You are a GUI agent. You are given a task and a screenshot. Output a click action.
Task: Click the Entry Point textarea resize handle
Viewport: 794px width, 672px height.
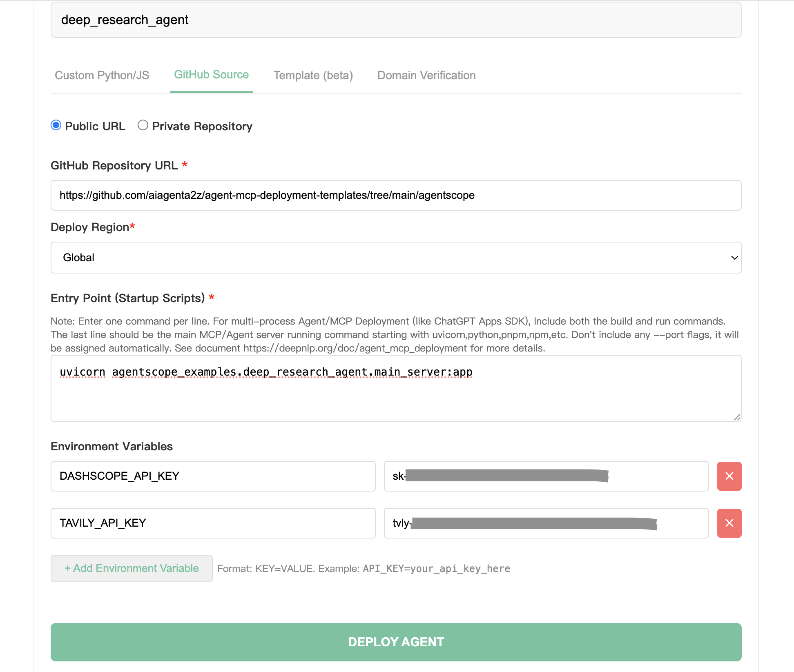click(x=738, y=417)
